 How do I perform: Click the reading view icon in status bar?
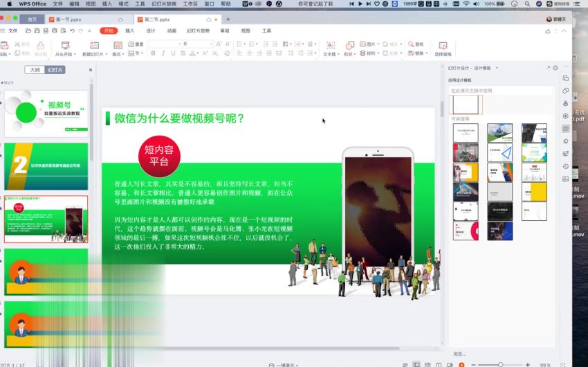point(439,365)
